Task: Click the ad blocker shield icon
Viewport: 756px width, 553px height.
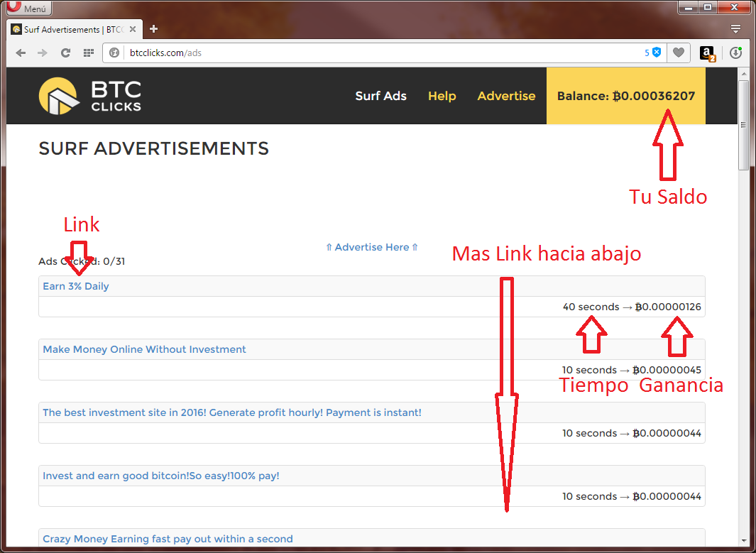Action: point(657,53)
